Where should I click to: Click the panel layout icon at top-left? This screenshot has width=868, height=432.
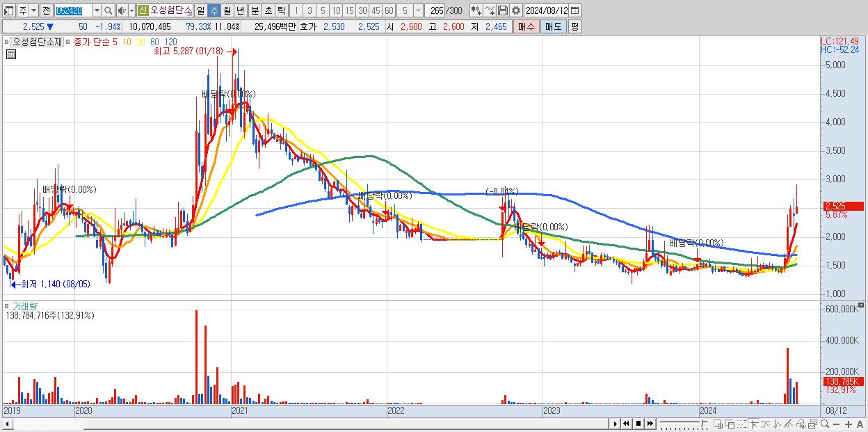(9, 10)
